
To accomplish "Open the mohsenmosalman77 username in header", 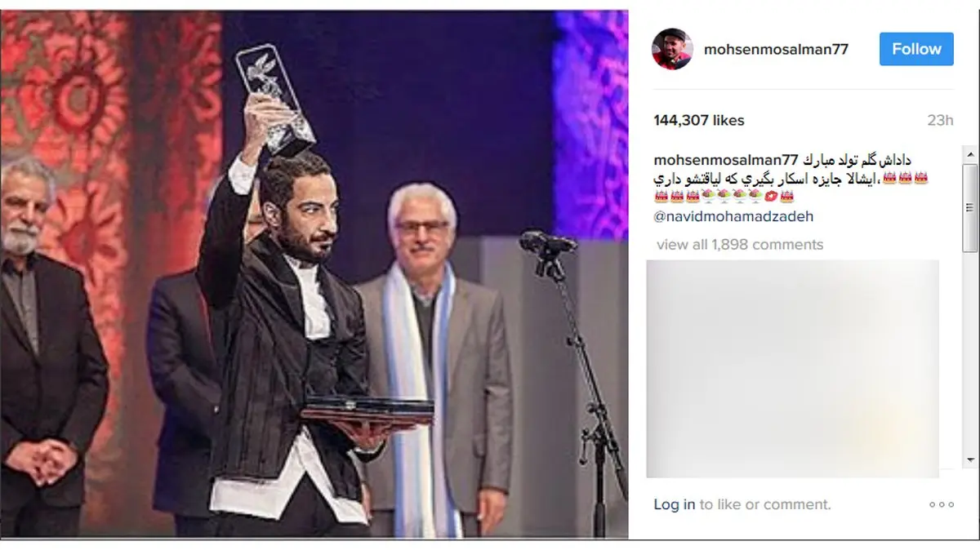I will [x=776, y=49].
